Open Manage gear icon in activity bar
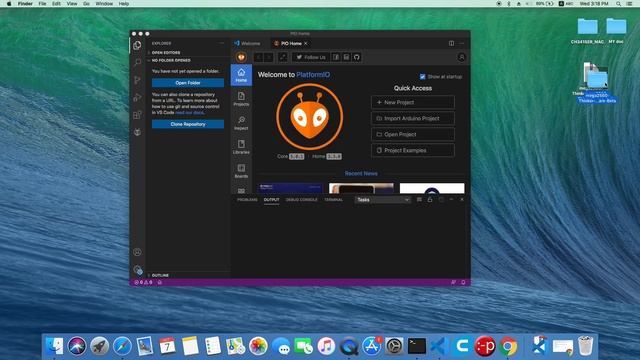 pyautogui.click(x=138, y=270)
